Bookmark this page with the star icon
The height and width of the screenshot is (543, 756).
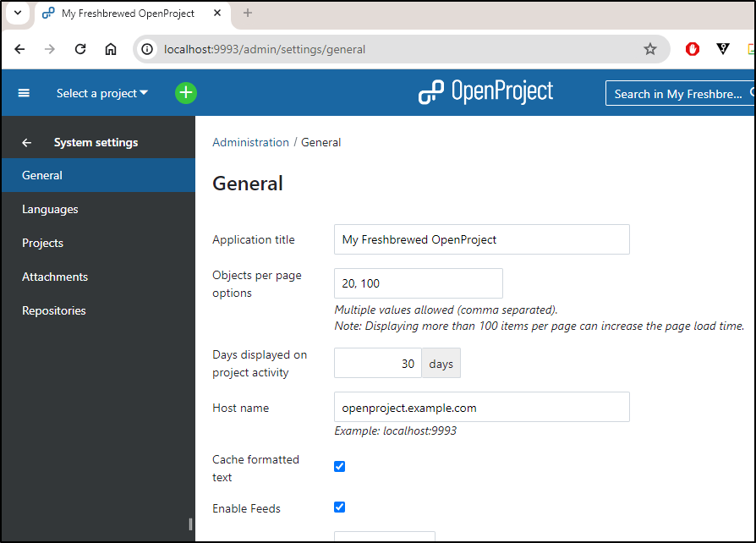pos(650,49)
